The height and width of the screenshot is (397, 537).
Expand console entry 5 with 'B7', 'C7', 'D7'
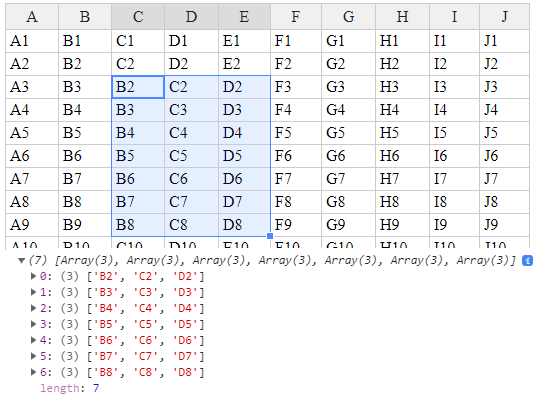[34, 356]
